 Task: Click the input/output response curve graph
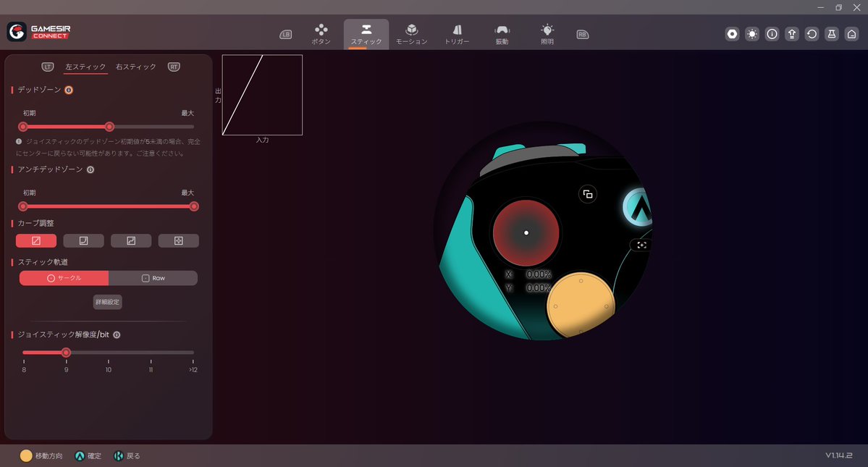click(x=262, y=95)
